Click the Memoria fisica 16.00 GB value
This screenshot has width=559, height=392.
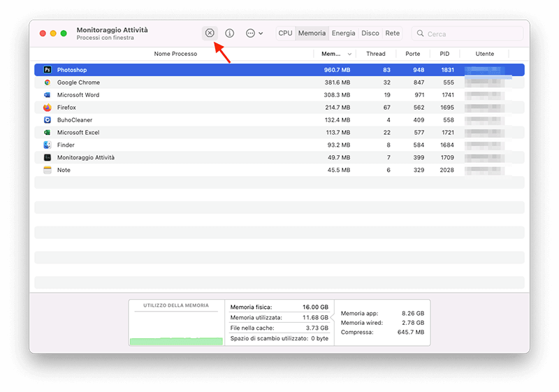tap(316, 307)
